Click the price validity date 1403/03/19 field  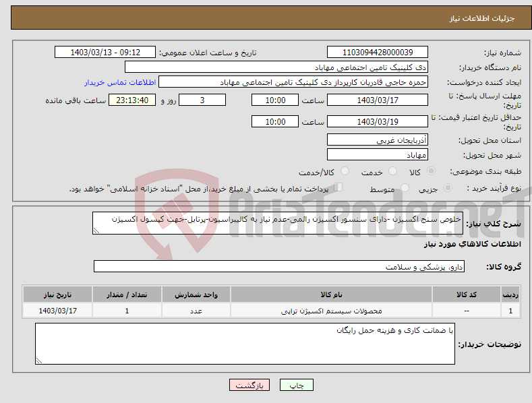click(x=378, y=121)
